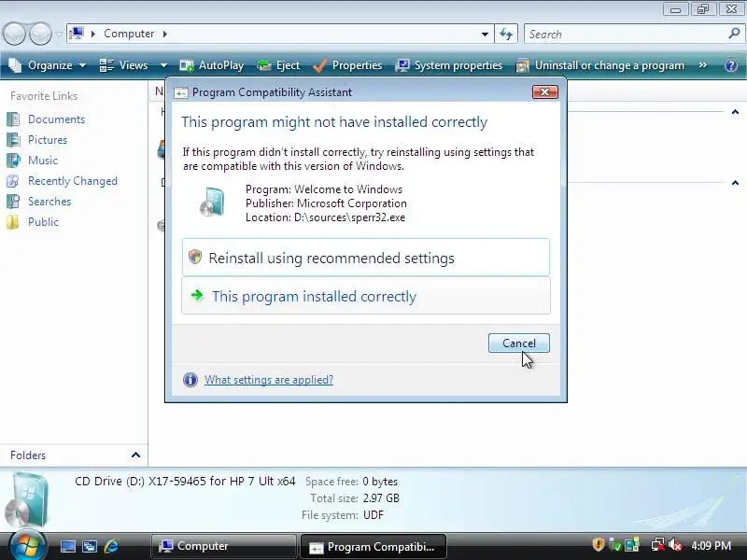Close the Program Compatibility Assistant window
Image resolution: width=747 pixels, height=560 pixels.
pos(545,91)
